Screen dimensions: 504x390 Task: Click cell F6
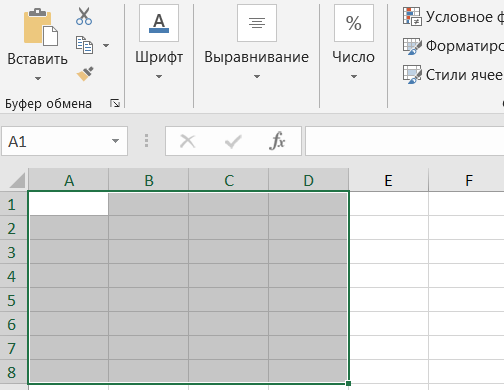click(467, 324)
